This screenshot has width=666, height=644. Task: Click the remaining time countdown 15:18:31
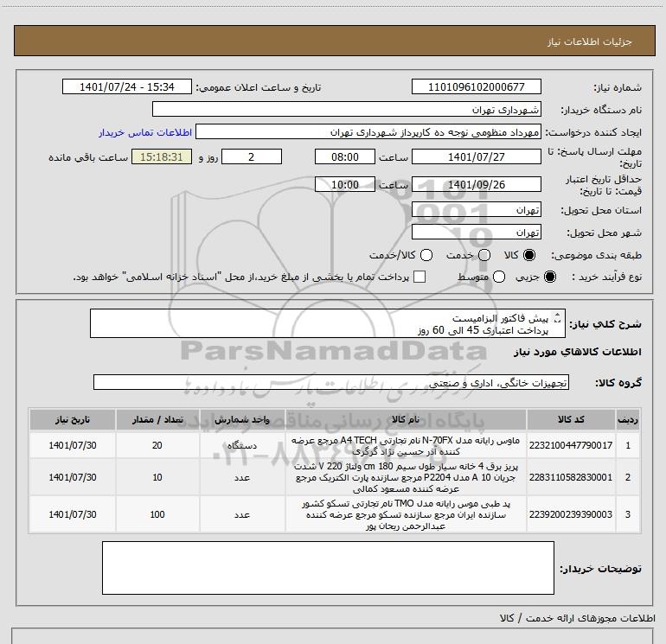(162, 156)
